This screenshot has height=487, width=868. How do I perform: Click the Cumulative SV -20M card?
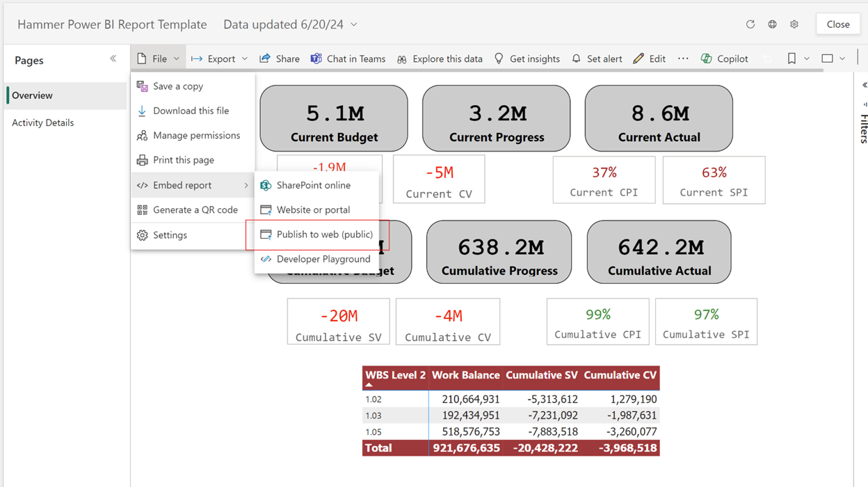click(x=339, y=322)
